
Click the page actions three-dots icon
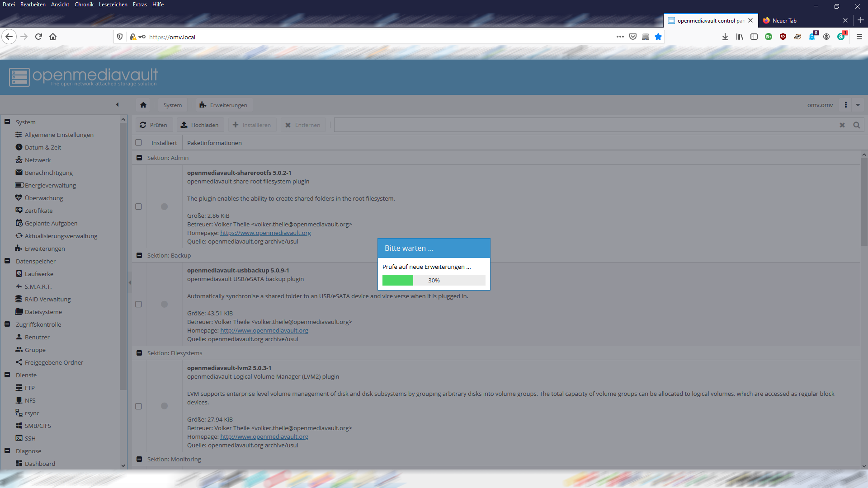click(x=620, y=37)
